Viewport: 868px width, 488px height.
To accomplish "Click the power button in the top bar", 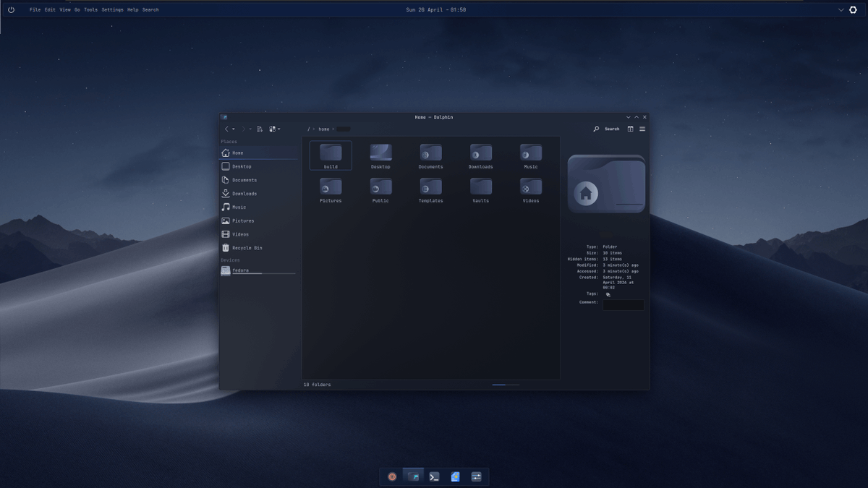I will 10,9.
